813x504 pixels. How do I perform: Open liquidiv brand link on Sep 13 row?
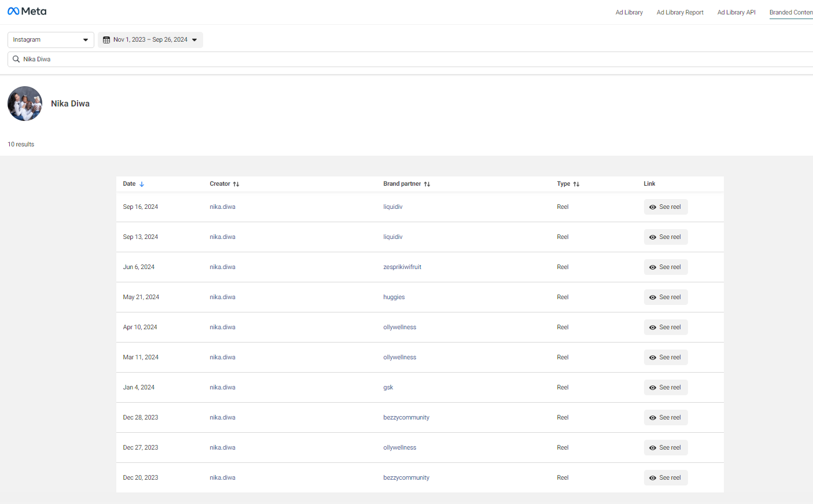393,237
